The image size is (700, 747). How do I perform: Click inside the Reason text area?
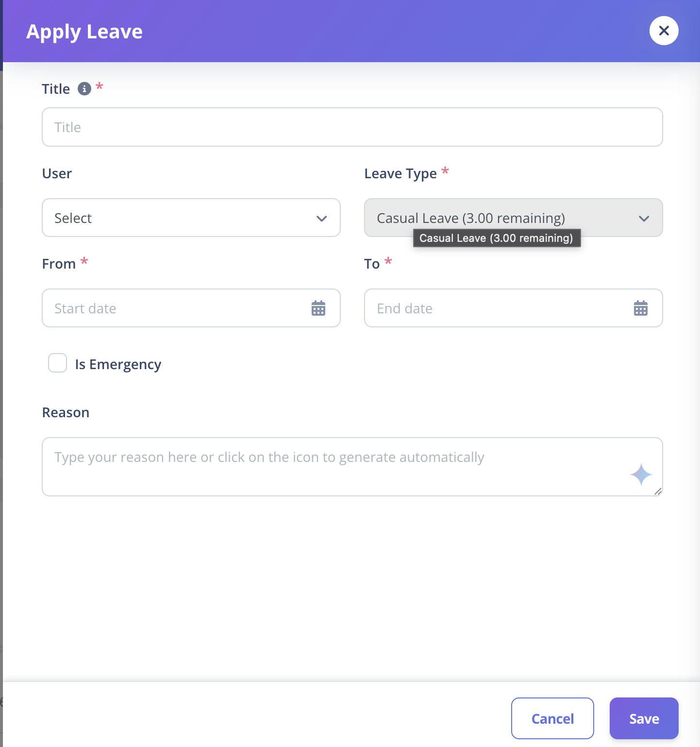point(352,467)
